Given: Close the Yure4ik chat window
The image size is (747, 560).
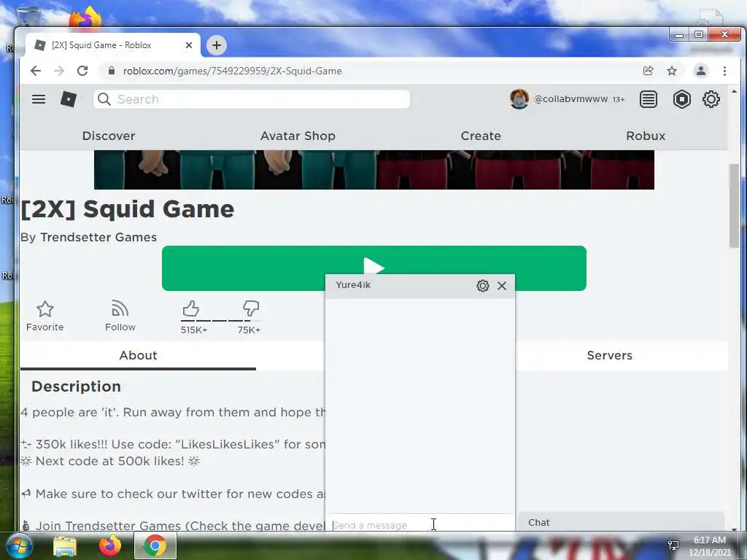Looking at the screenshot, I should pyautogui.click(x=502, y=286).
